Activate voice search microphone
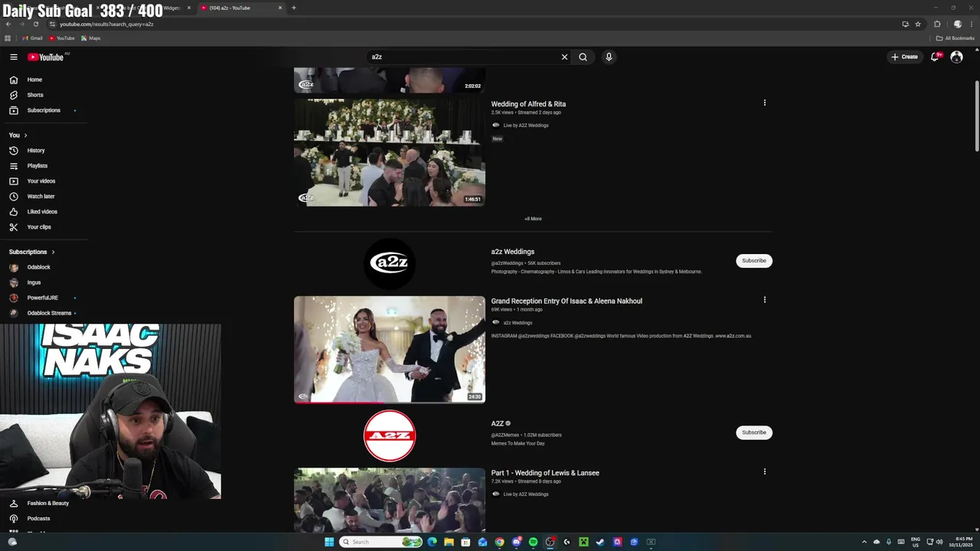980x551 pixels. pyautogui.click(x=609, y=57)
